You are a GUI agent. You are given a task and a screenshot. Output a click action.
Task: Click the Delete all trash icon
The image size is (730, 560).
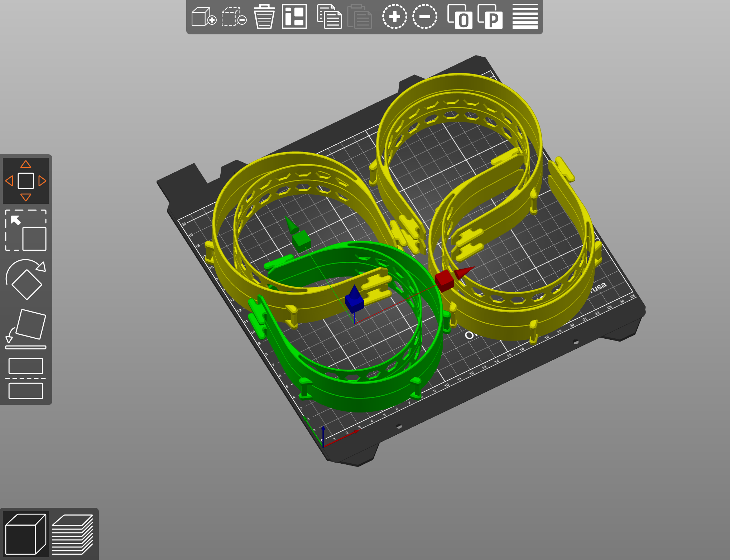click(264, 16)
